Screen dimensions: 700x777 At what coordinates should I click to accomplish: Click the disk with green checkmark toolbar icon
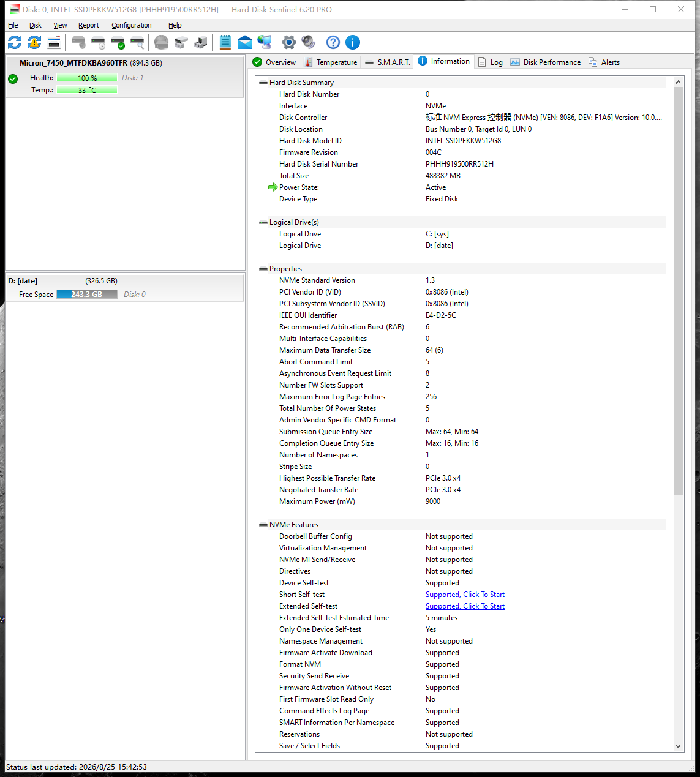pyautogui.click(x=118, y=42)
